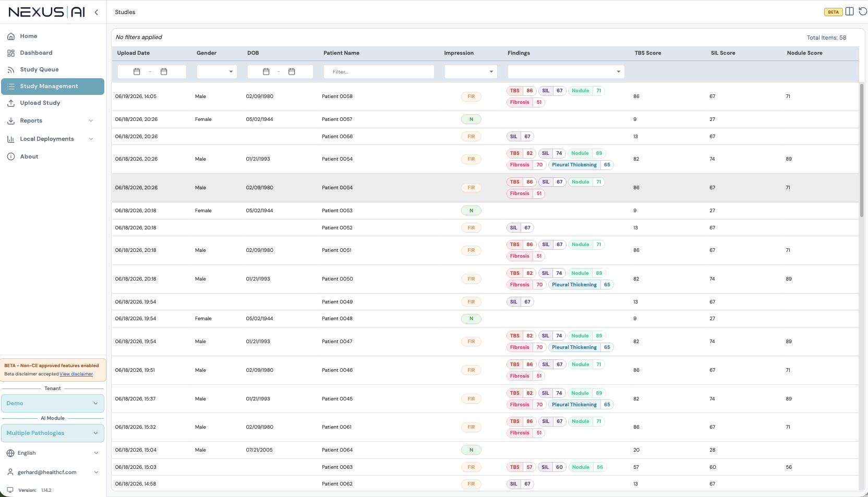This screenshot has height=497, width=868.
Task: Click the 06/19/2026, 14:05 upload date cell
Action: pyautogui.click(x=136, y=96)
